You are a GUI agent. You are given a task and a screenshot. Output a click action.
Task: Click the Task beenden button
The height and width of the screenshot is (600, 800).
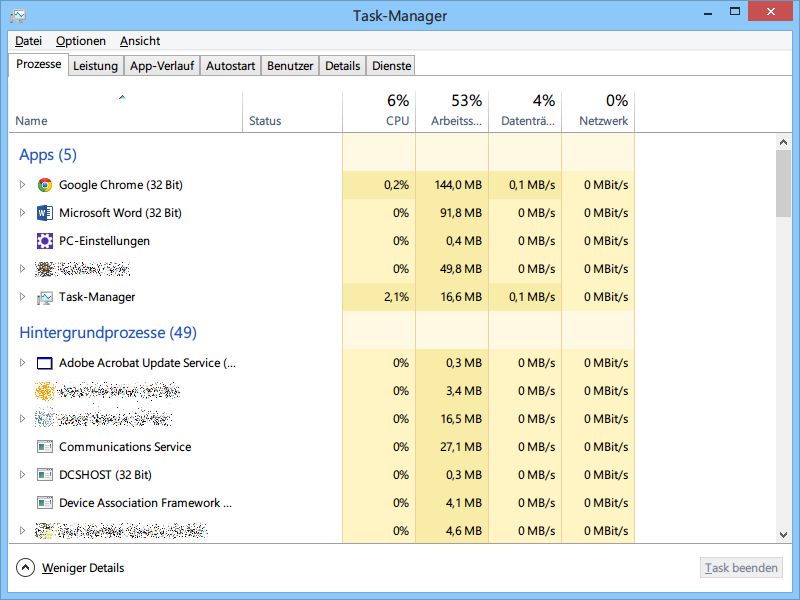click(741, 568)
